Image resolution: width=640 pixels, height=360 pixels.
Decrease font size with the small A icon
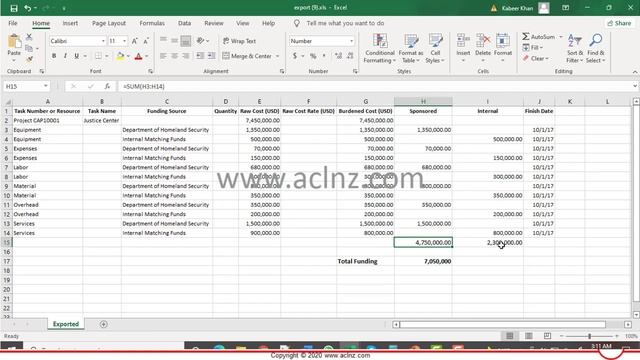(146, 41)
